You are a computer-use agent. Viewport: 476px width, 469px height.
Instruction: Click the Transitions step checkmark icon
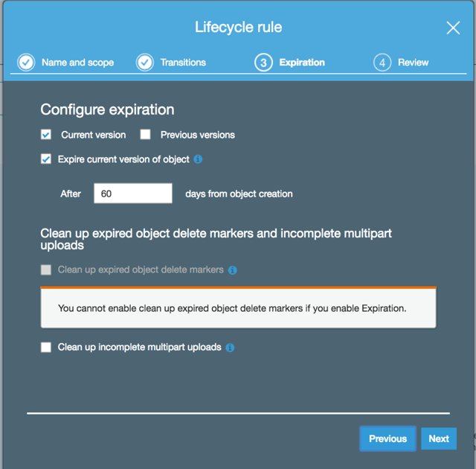tap(144, 63)
